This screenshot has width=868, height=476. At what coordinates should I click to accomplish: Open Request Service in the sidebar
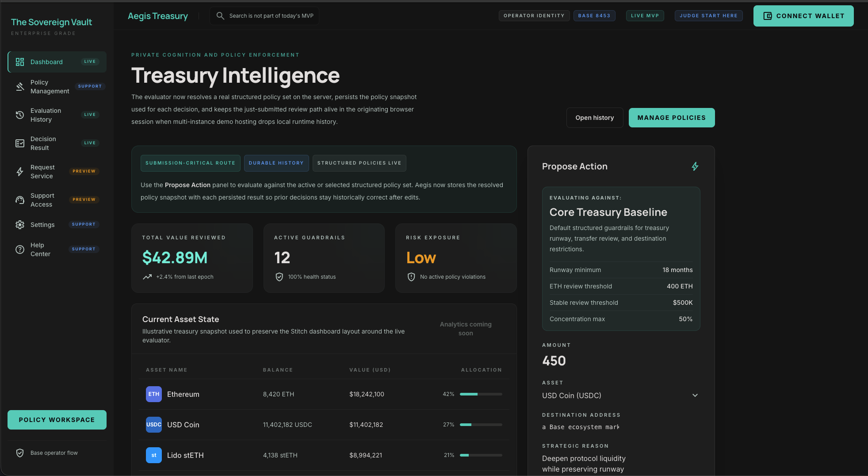coord(57,172)
